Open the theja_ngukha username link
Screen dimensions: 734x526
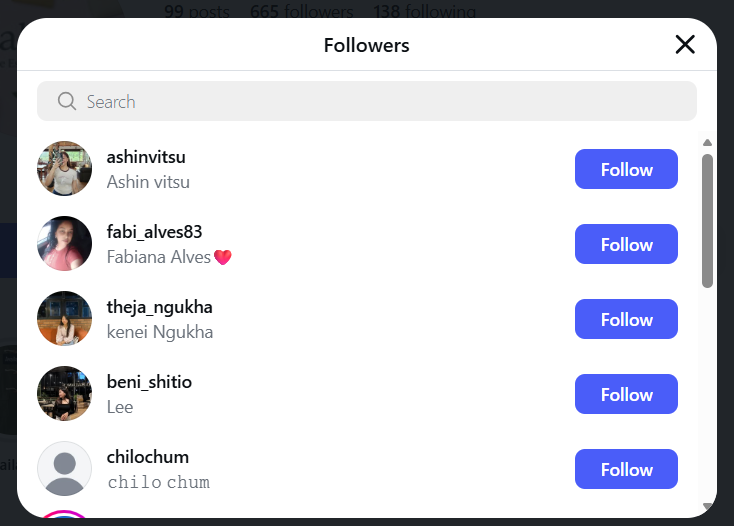pos(160,307)
